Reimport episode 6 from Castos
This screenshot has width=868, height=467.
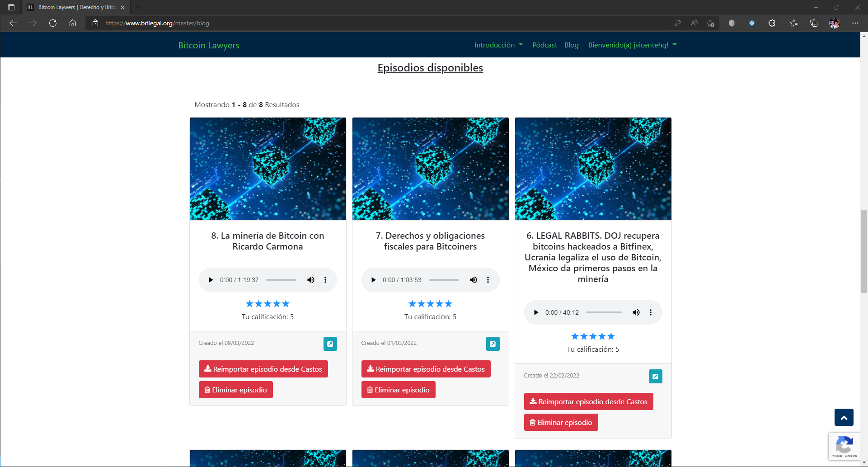[589, 401]
